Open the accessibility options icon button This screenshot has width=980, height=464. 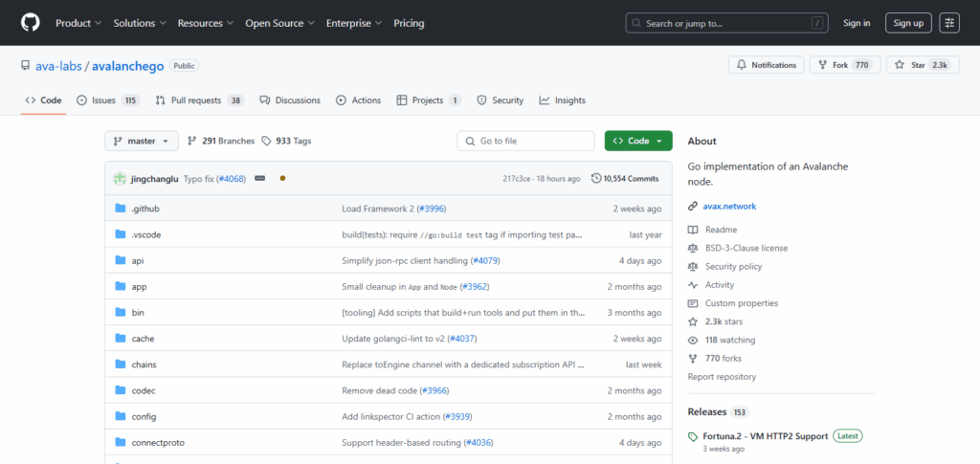pos(949,23)
